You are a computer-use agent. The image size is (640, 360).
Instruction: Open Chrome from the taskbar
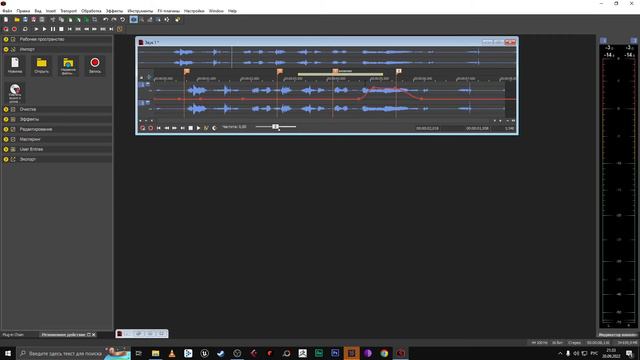point(384,353)
